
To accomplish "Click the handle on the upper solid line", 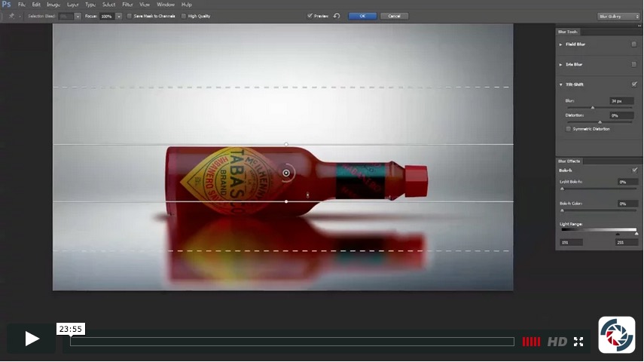I will point(286,144).
